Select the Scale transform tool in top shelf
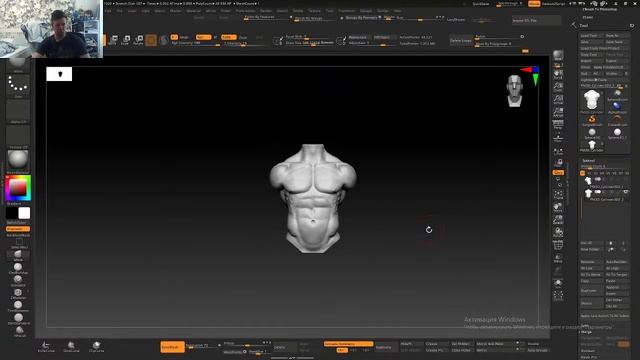This screenshot has height=360, width=640. pyautogui.click(x=125, y=40)
